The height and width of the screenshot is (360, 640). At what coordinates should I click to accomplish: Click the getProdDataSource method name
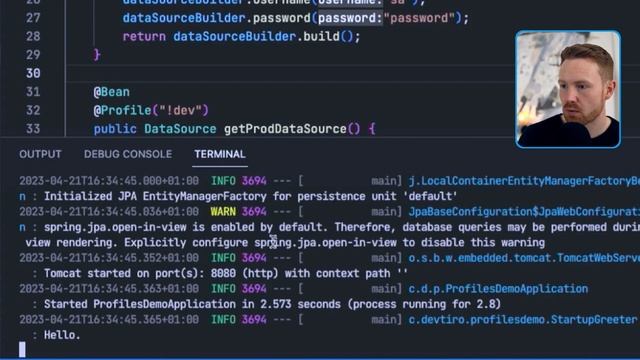[x=285, y=129]
